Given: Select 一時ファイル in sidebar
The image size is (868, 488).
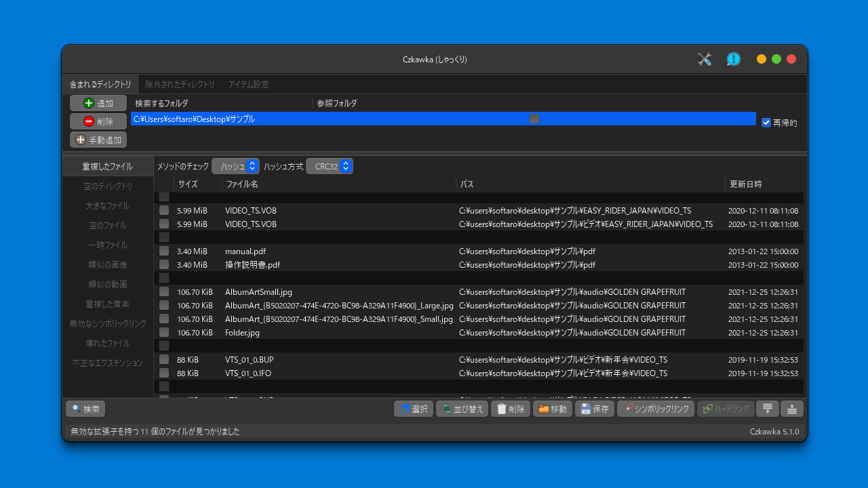Looking at the screenshot, I should tap(108, 245).
